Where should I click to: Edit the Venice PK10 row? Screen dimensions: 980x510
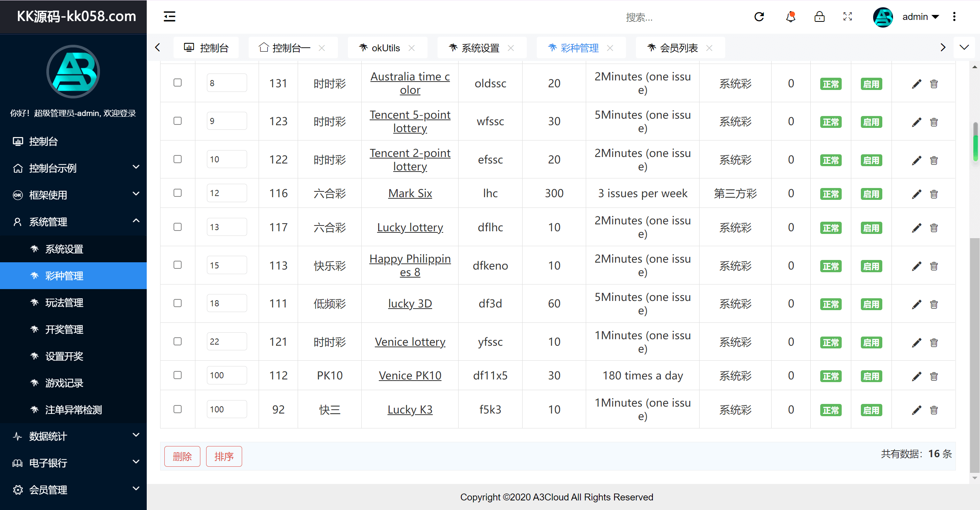(x=916, y=376)
